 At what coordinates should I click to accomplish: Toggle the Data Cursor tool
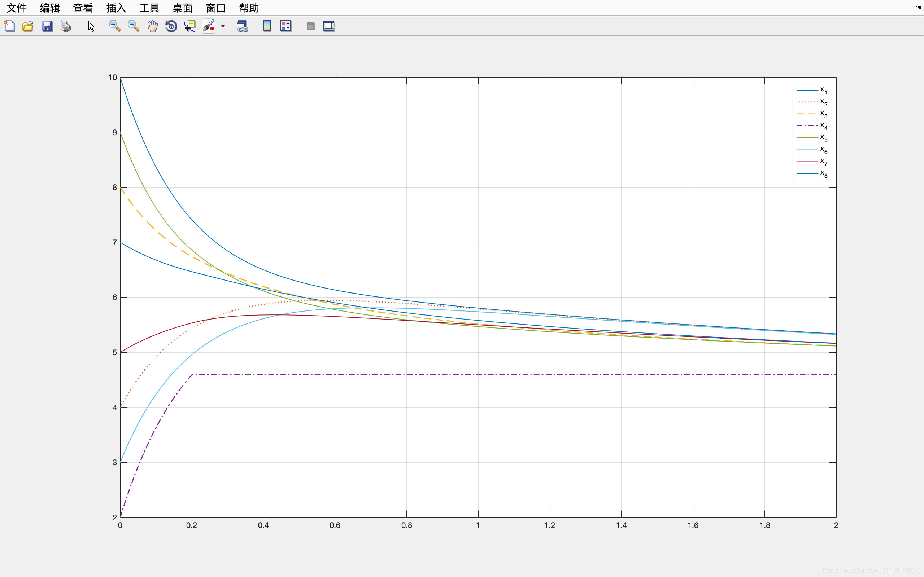tap(190, 26)
